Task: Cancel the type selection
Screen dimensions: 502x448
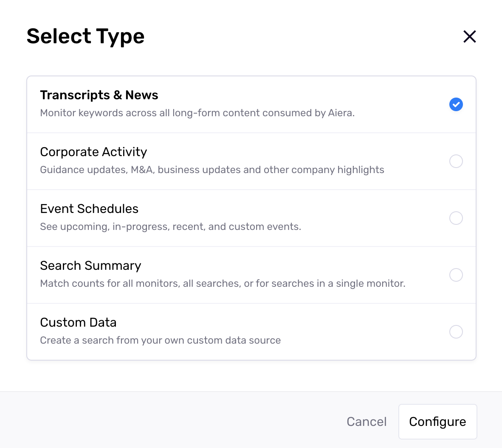Action: pos(367,422)
